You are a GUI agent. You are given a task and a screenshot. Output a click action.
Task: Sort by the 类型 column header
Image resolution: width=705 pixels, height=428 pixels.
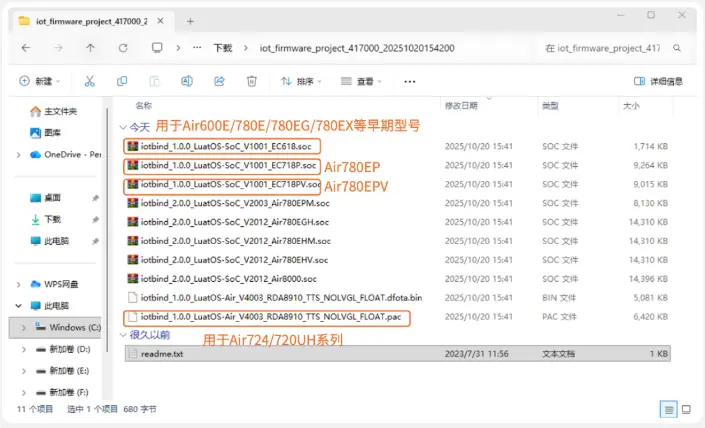(550, 106)
